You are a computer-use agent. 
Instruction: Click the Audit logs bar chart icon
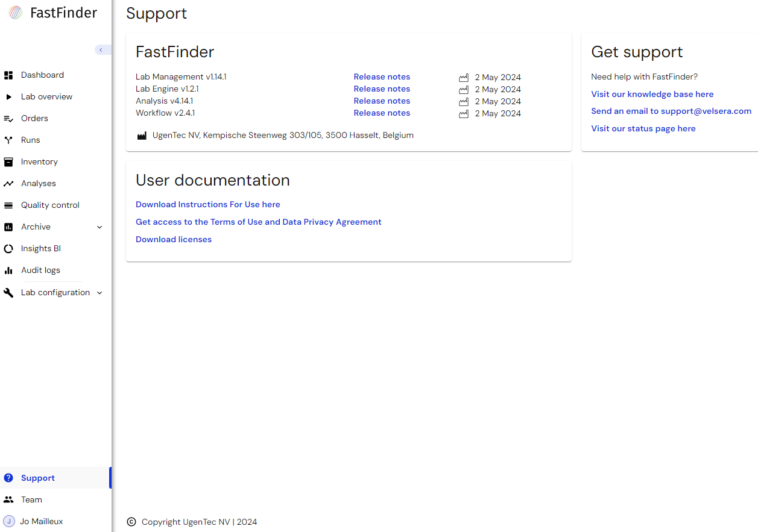click(8, 271)
